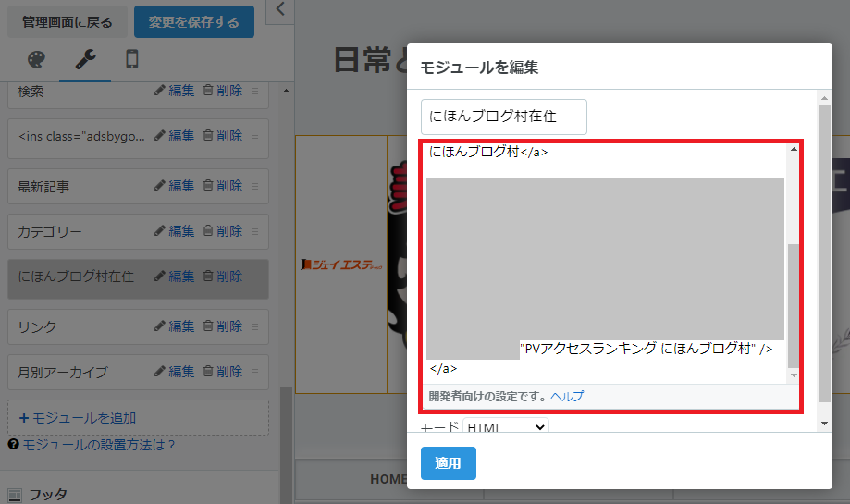The height and width of the screenshot is (504, 850).
Task: Click the module title input field
Action: tap(503, 117)
